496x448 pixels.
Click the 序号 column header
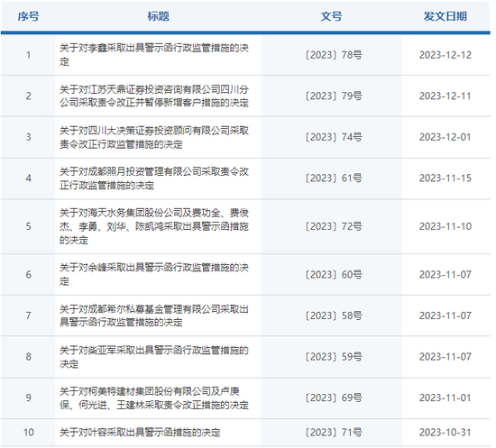point(28,16)
